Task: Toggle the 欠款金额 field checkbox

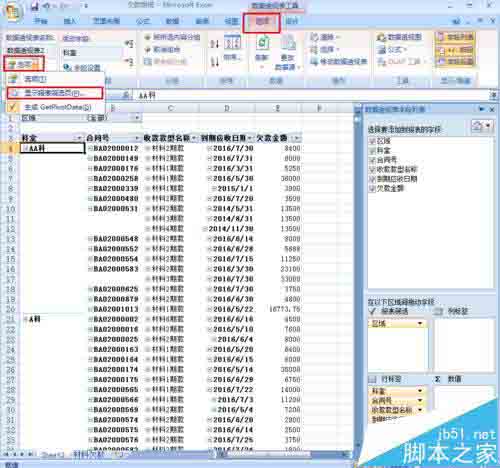Action: tap(372, 188)
